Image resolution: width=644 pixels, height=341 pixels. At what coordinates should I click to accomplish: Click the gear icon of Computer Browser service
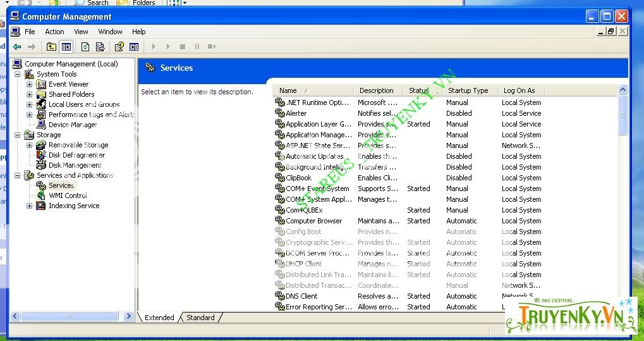point(280,220)
